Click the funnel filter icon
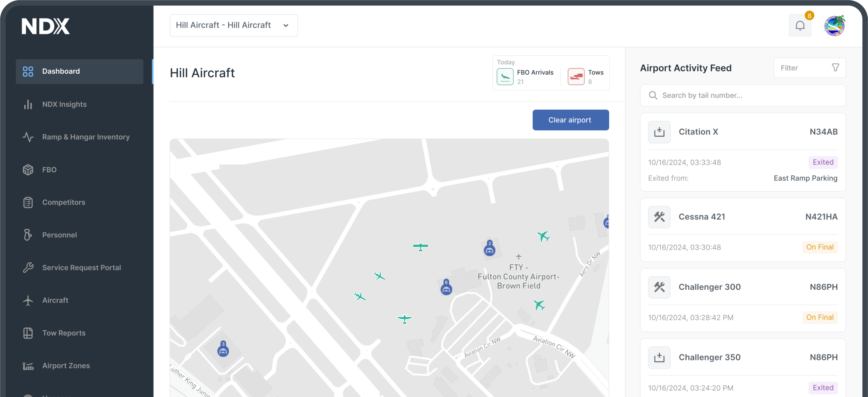 click(x=835, y=68)
